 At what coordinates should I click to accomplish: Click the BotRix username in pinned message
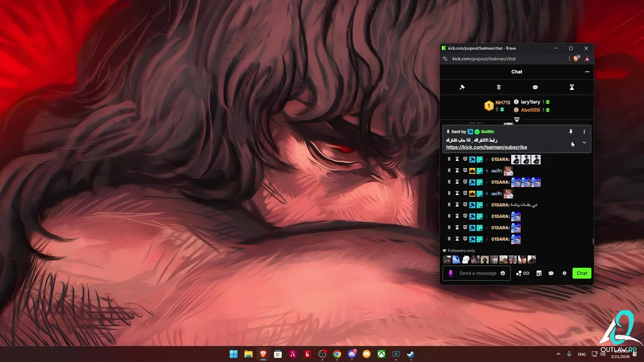[x=488, y=132]
